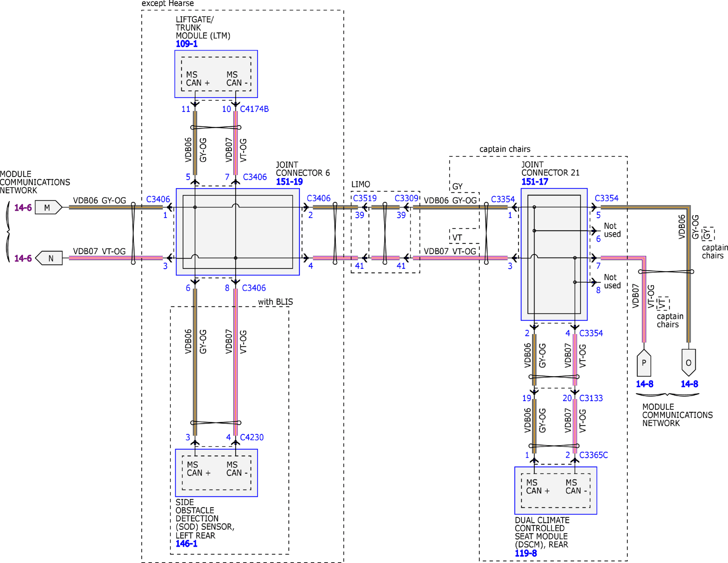728x563 pixels.
Task: Select the C3354 label beside pin 4
Action: pos(591,333)
